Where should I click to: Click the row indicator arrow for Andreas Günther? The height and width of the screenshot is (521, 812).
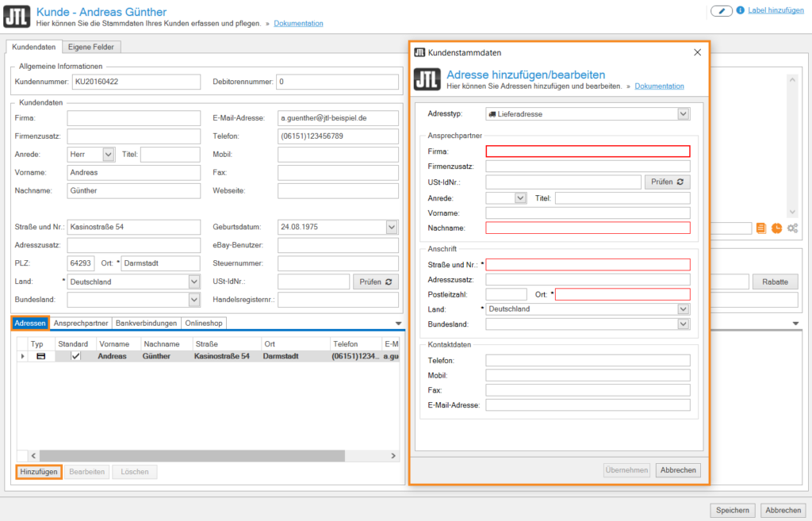pos(22,357)
